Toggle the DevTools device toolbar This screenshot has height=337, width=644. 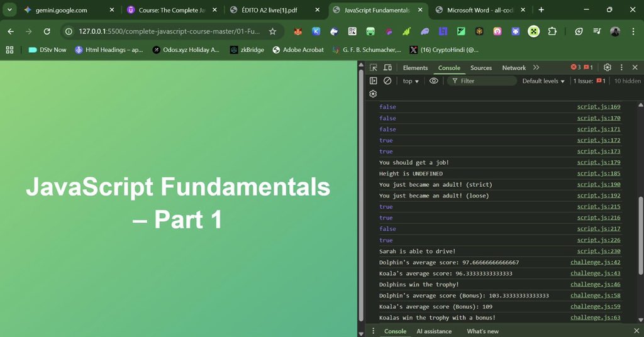click(387, 68)
